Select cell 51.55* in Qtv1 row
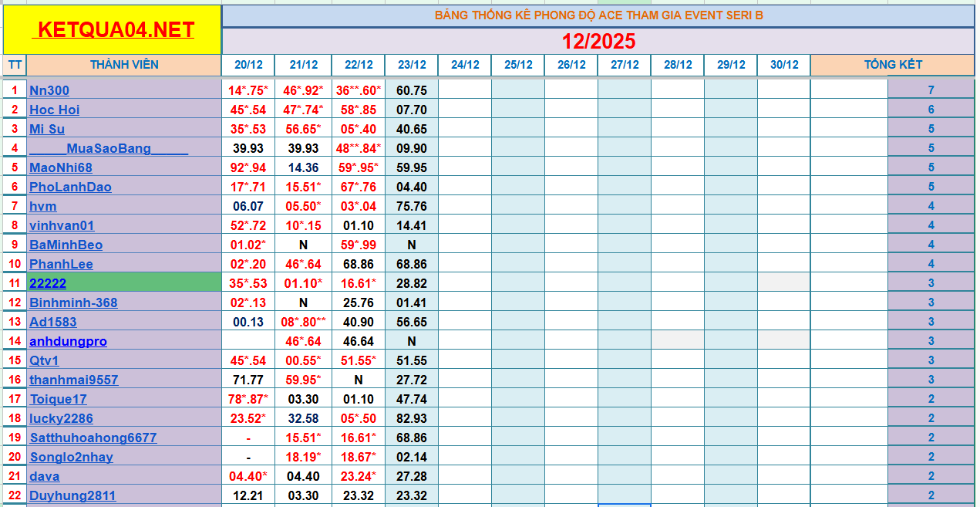Image resolution: width=980 pixels, height=507 pixels. pos(359,360)
